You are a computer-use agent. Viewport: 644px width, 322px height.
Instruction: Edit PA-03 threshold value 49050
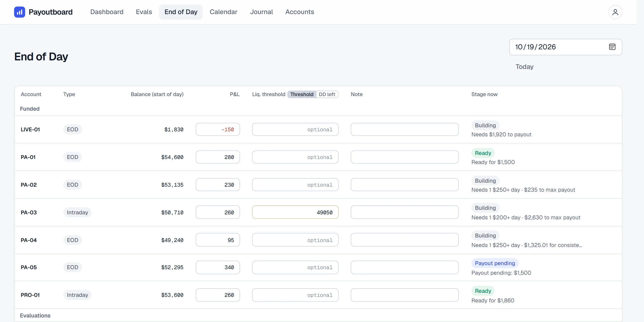point(295,212)
